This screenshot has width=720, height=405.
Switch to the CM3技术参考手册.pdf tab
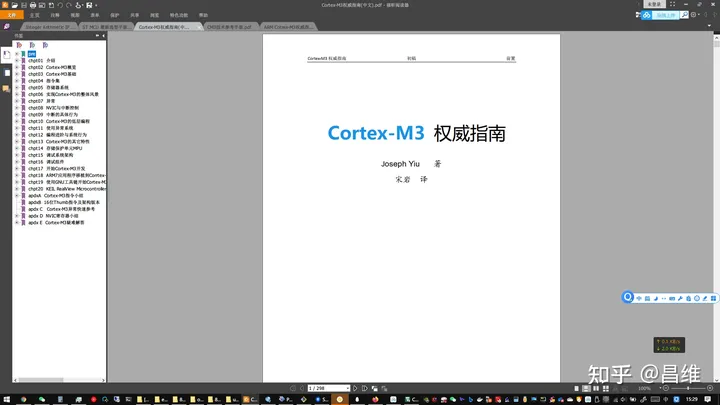tap(229, 27)
